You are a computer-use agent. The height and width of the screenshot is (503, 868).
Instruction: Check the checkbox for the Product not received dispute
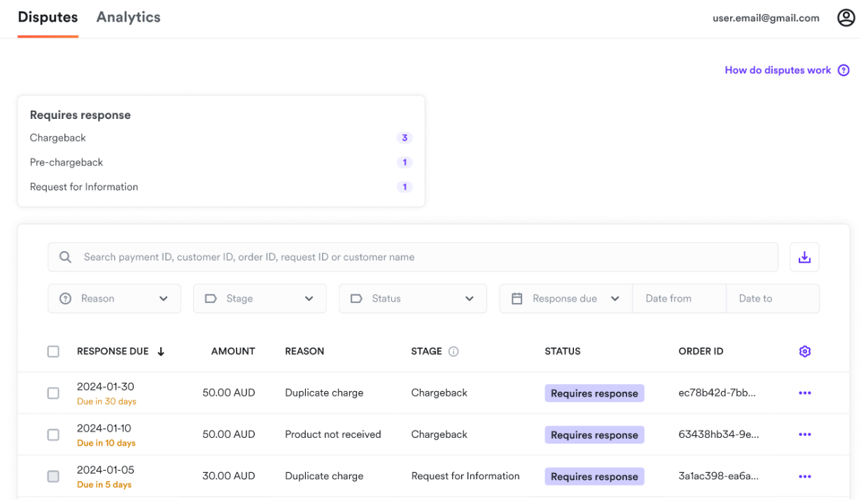[53, 434]
